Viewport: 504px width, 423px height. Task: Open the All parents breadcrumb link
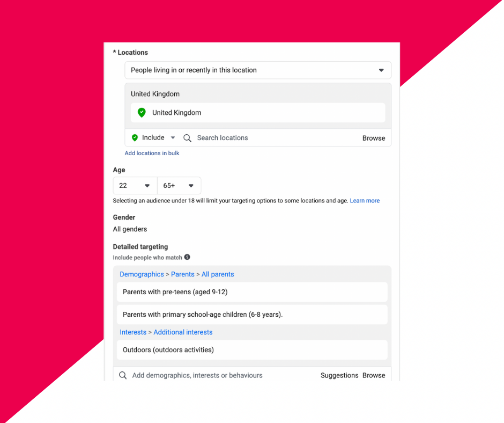[x=218, y=274]
